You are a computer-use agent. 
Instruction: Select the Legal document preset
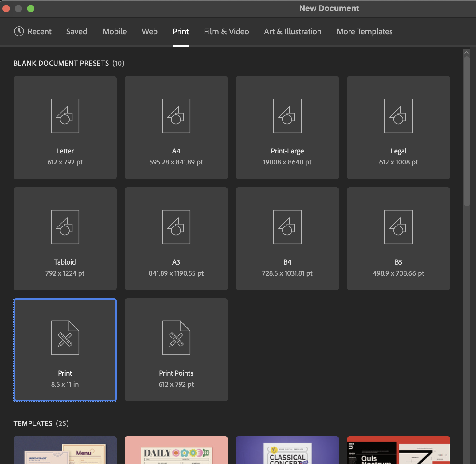pyautogui.click(x=398, y=127)
